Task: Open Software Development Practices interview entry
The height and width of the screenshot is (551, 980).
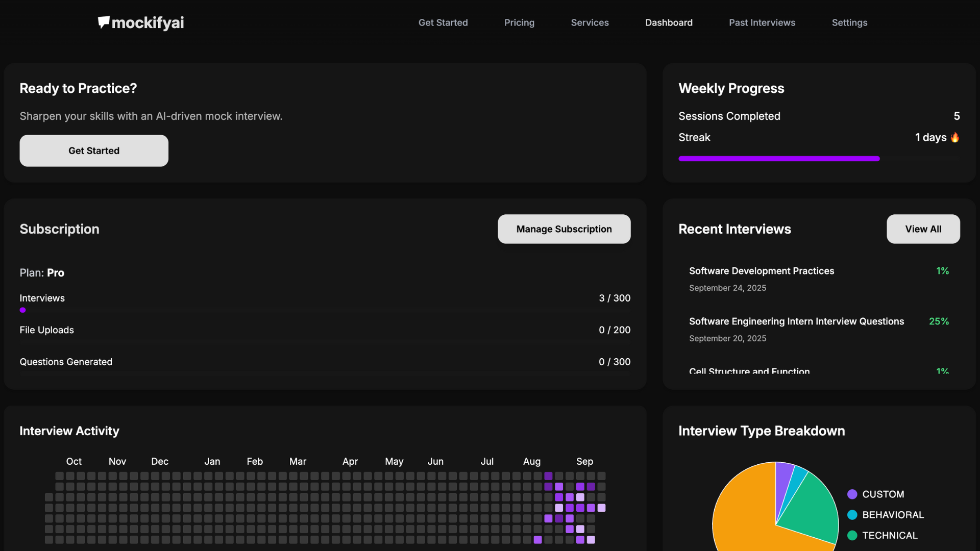Action: 761,271
